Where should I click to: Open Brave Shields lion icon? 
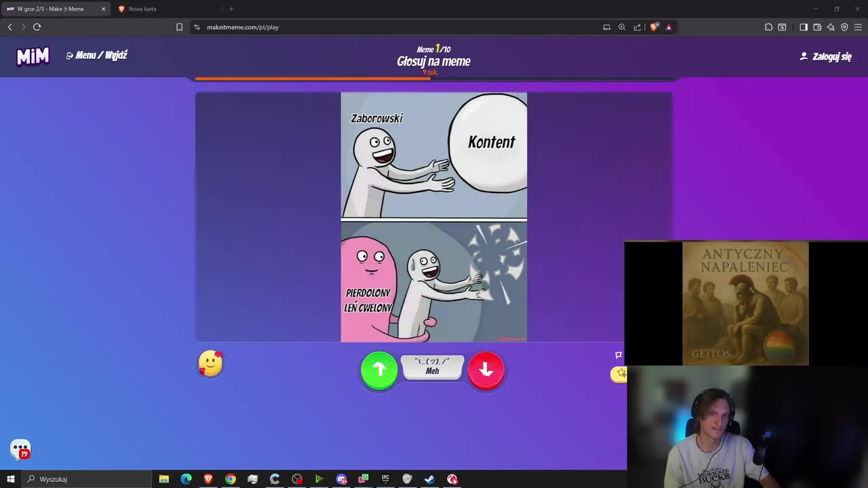(x=654, y=27)
